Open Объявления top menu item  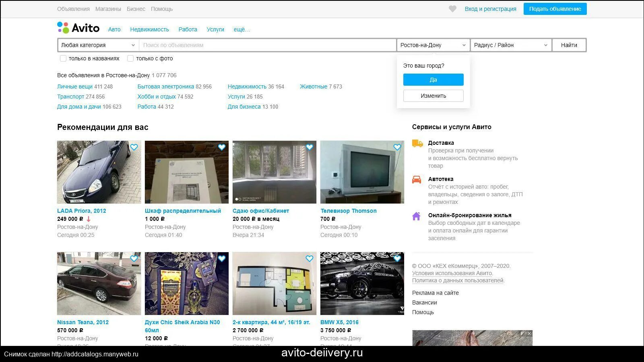(x=73, y=9)
